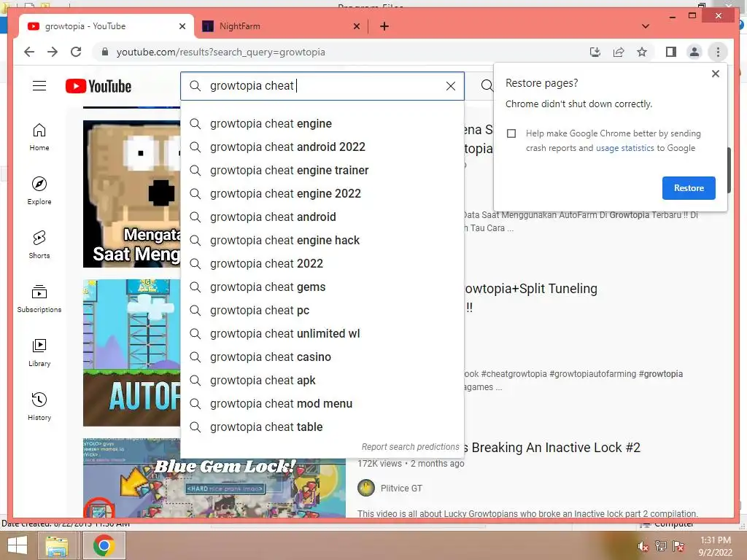Click the Chrome taskbar icon
The height and width of the screenshot is (560, 747).
(104, 545)
